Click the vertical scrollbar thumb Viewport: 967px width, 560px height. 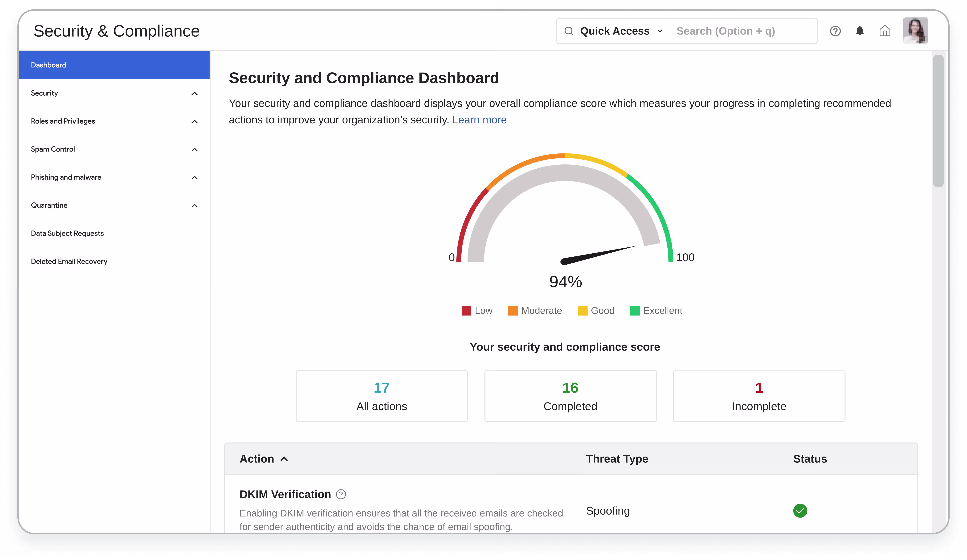[x=938, y=121]
